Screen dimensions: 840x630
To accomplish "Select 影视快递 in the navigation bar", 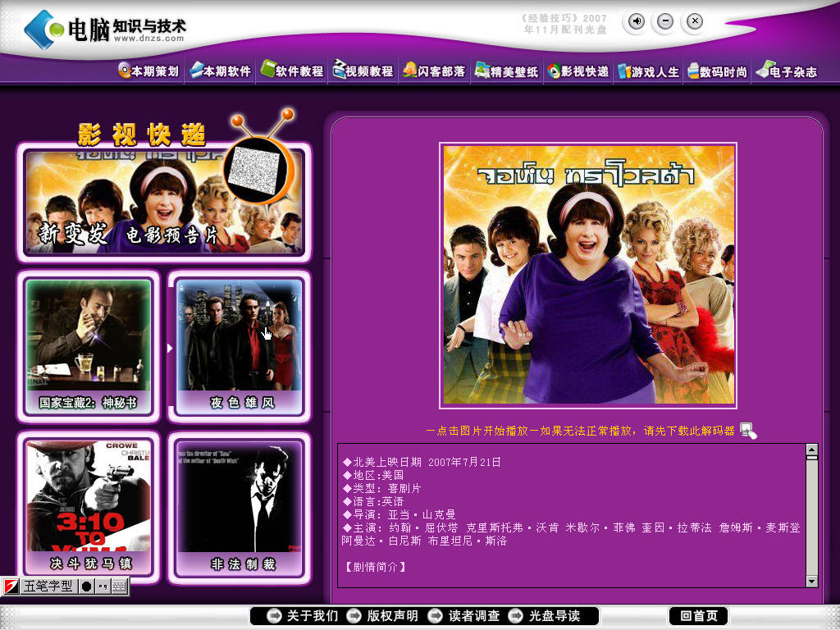I will [x=578, y=71].
